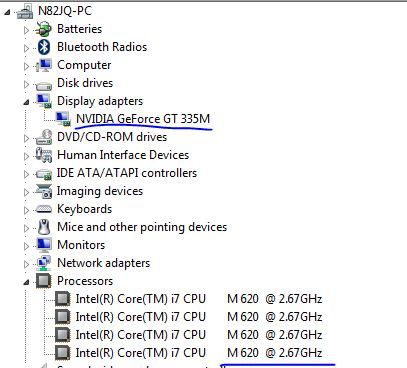Click the Processors chip icon
Image resolution: width=407 pixels, height=368 pixels.
click(44, 281)
